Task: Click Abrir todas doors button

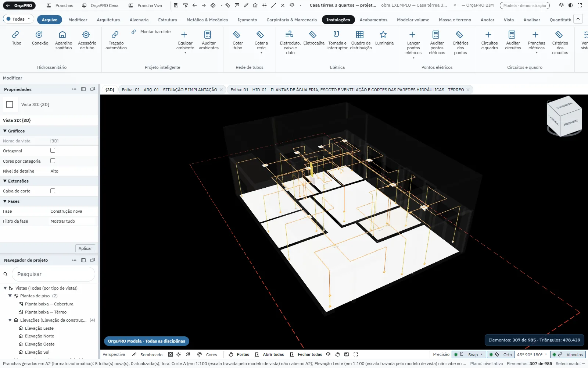Action: 269,354
